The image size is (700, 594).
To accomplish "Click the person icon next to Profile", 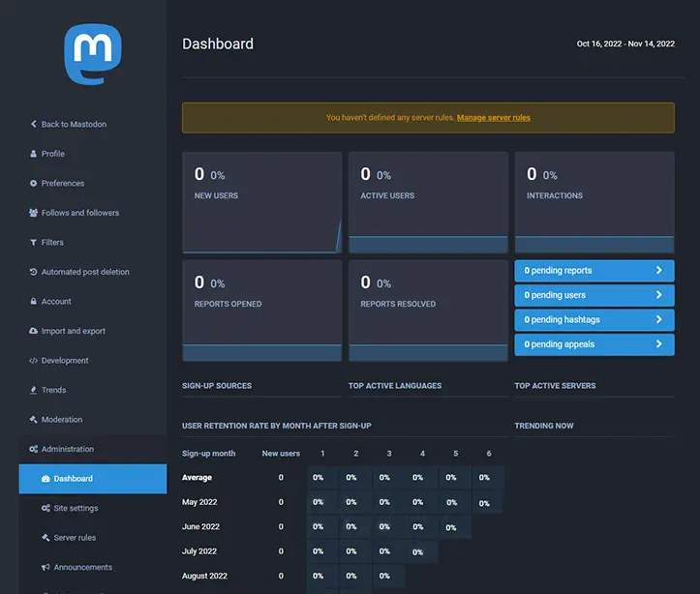I will 34,154.
